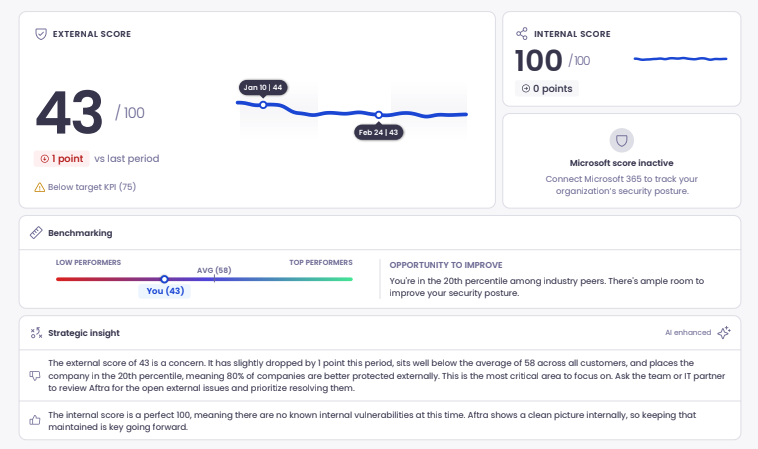This screenshot has height=449, width=758.
Task: Click the External Score shield icon
Action: pyautogui.click(x=40, y=34)
